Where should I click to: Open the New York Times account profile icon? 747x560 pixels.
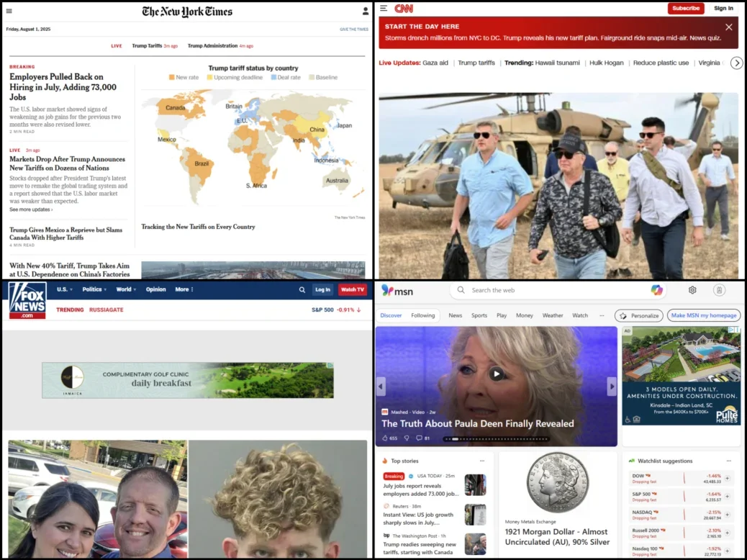[x=366, y=11]
